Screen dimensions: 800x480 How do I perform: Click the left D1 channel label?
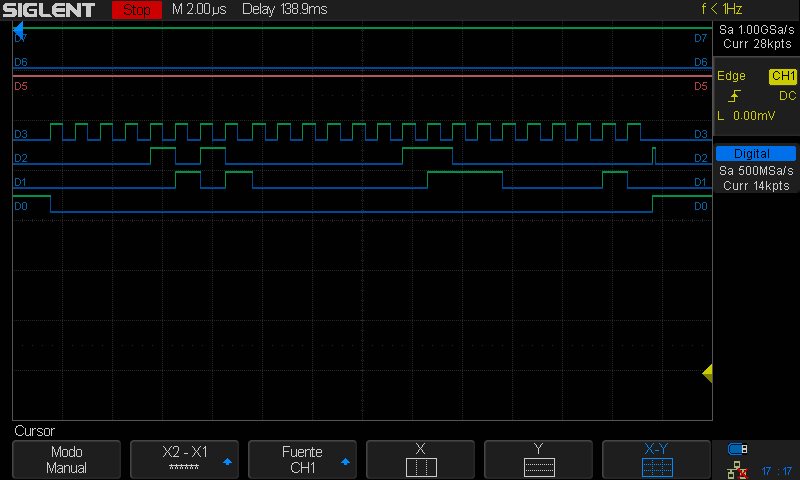pos(20,182)
